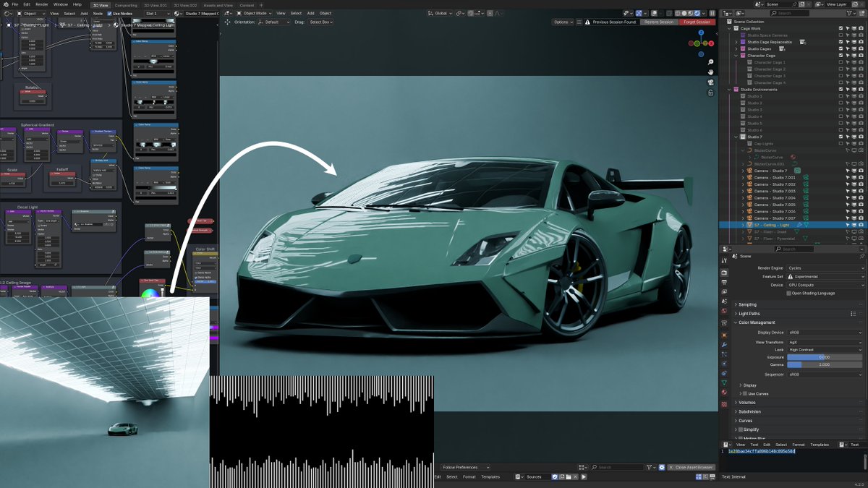The width and height of the screenshot is (868, 488).
Task: Click the outliner filter funnel icon
Action: pyautogui.click(x=851, y=12)
